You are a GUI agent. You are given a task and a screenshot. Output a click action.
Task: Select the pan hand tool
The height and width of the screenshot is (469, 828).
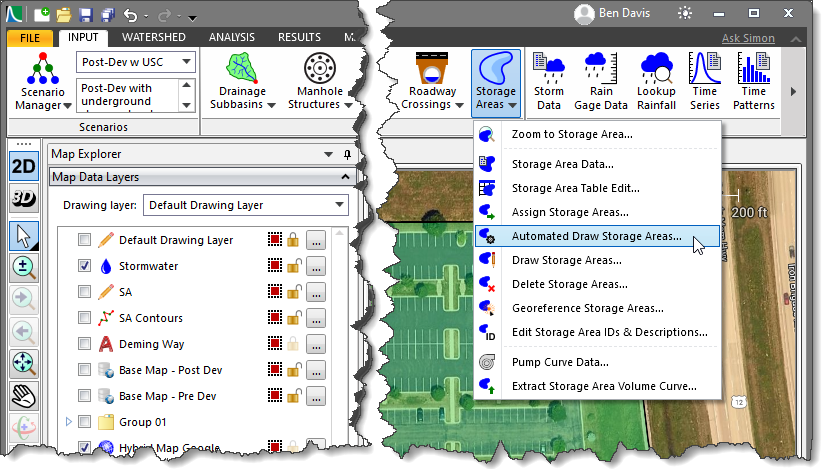tap(24, 396)
